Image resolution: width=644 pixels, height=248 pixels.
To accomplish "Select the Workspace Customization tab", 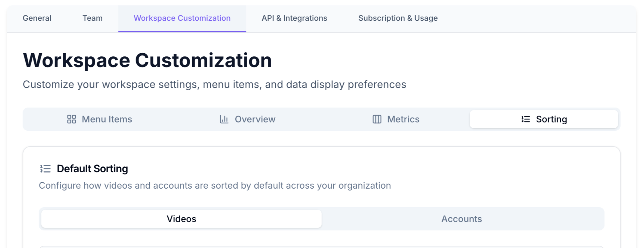I will pyautogui.click(x=182, y=18).
